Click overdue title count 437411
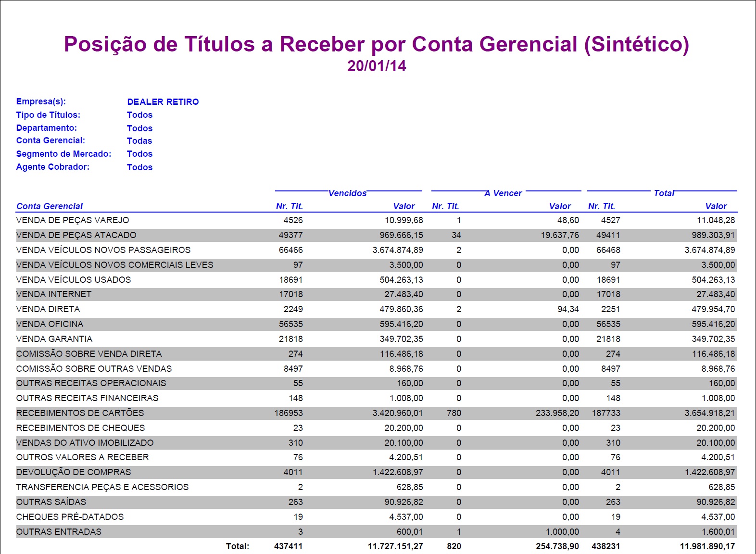 click(289, 546)
